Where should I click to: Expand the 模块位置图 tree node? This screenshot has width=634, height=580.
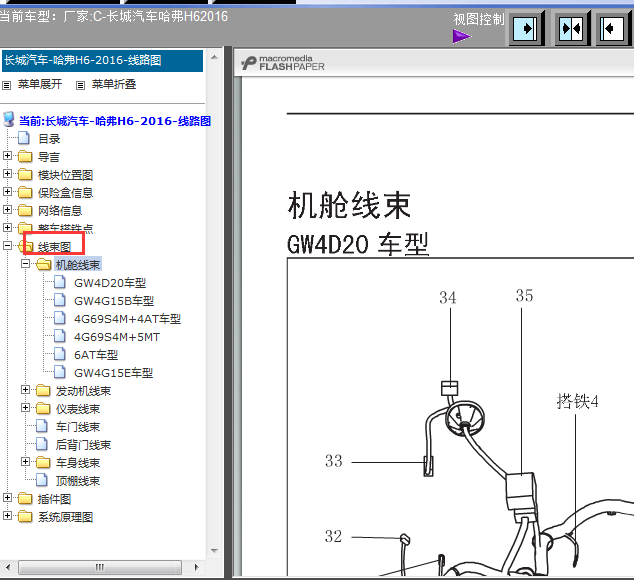click(x=7, y=174)
